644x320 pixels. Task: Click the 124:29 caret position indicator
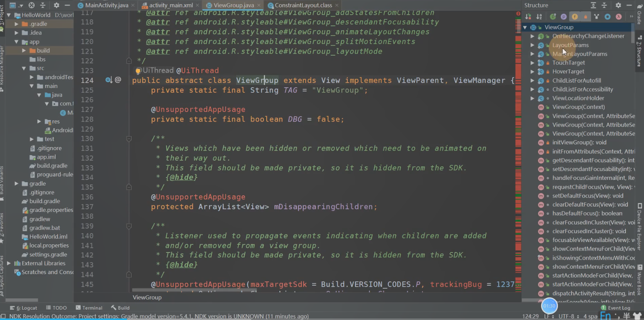[x=531, y=316]
